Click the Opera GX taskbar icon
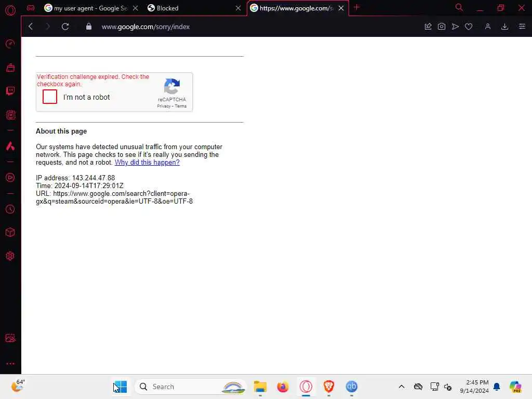The image size is (532, 399). 305,387
